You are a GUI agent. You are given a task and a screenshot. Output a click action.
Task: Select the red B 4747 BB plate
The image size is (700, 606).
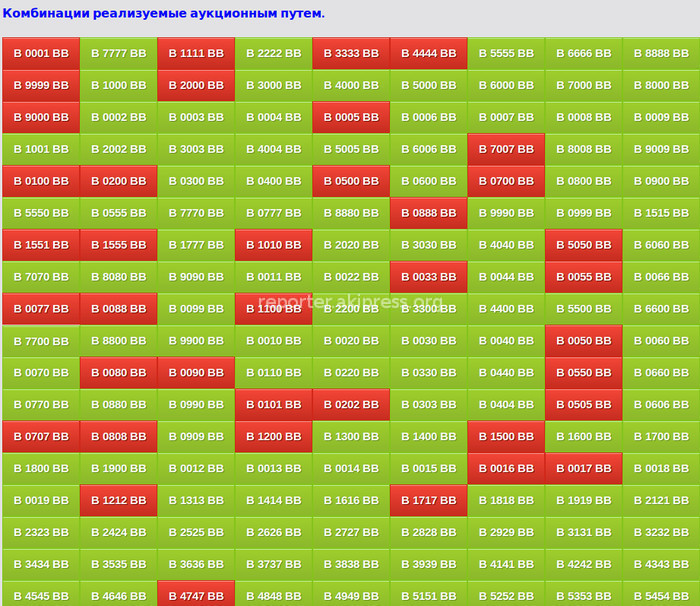pos(196,595)
